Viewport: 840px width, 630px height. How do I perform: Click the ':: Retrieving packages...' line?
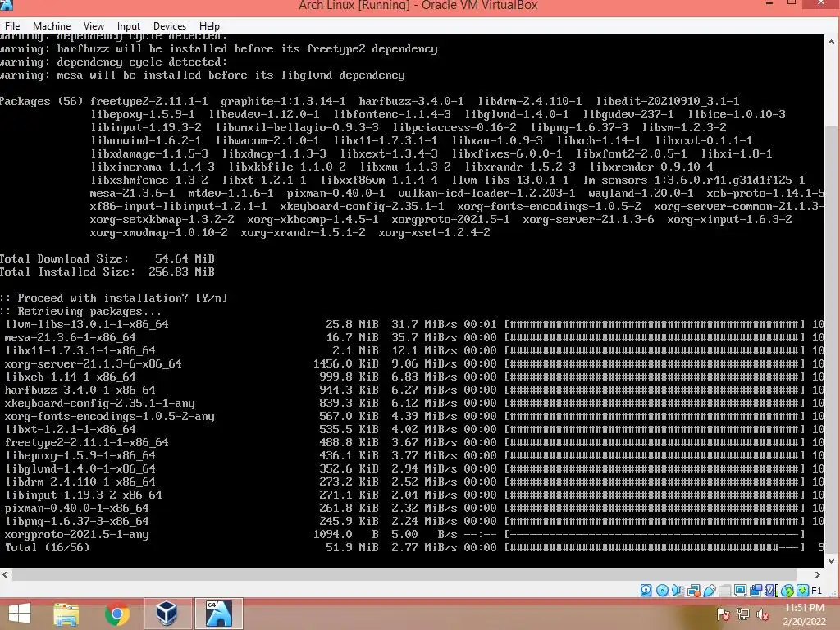(80, 311)
